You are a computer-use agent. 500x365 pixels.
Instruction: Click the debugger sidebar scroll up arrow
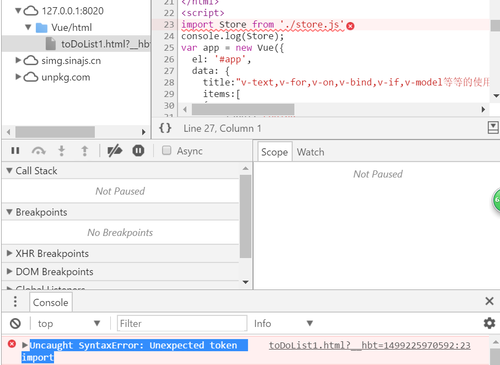[x=246, y=168]
